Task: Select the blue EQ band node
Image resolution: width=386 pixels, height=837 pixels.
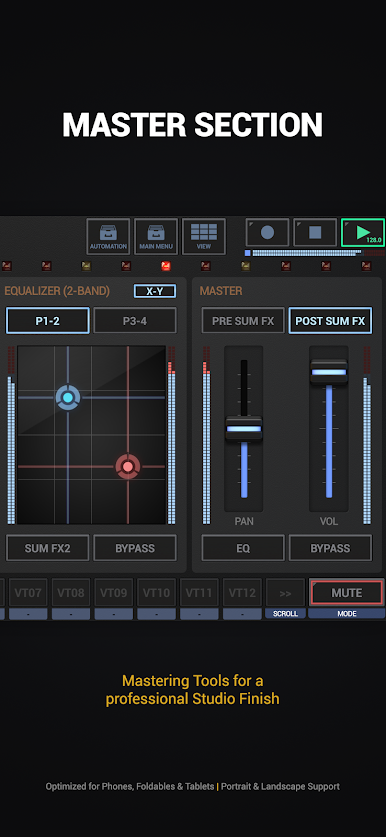Action: [x=68, y=398]
